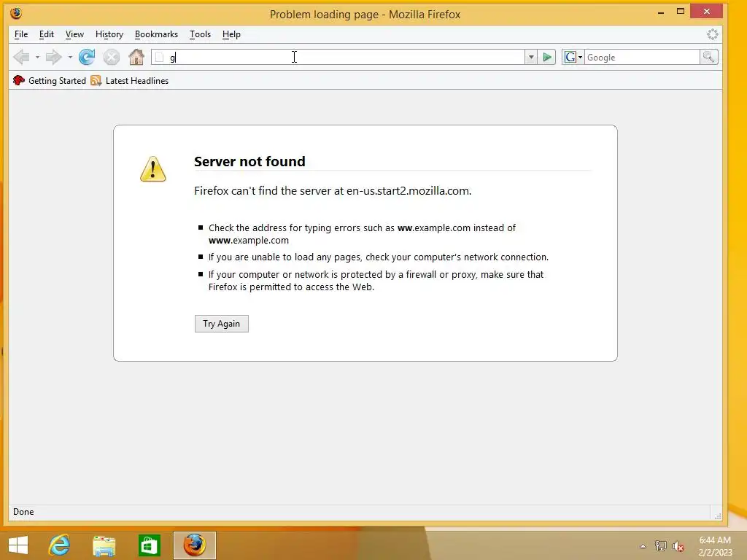The width and height of the screenshot is (747, 560).
Task: Click the green Go arrow button
Action: coord(547,57)
